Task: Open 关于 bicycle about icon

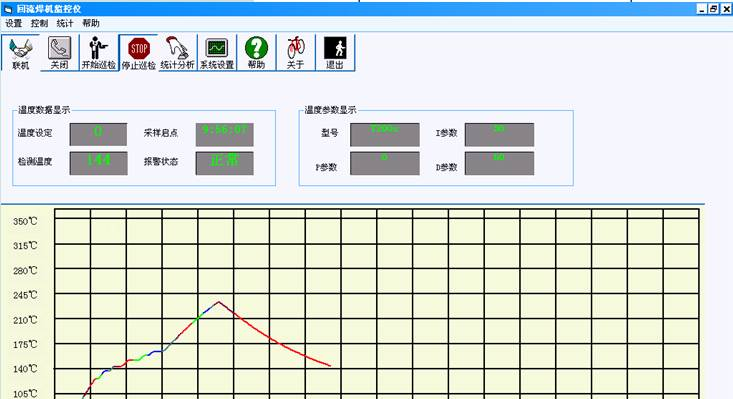Action: coord(295,52)
